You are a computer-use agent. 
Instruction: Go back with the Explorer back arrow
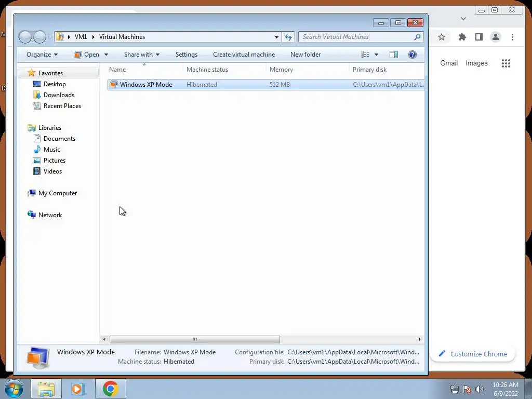[x=25, y=37]
